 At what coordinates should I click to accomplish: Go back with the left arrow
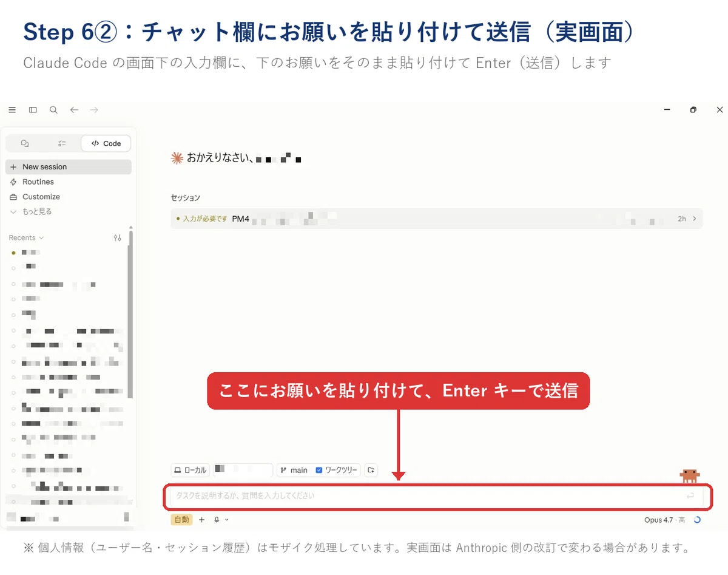pyautogui.click(x=74, y=110)
